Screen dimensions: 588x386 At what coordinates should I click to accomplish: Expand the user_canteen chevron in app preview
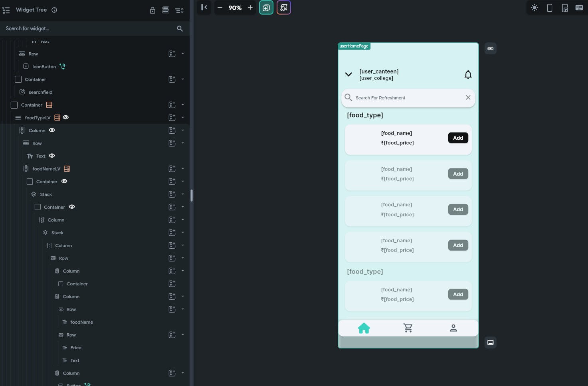(348, 74)
